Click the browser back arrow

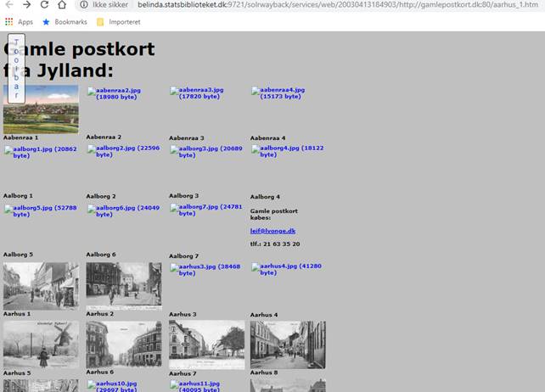[x=9, y=5]
